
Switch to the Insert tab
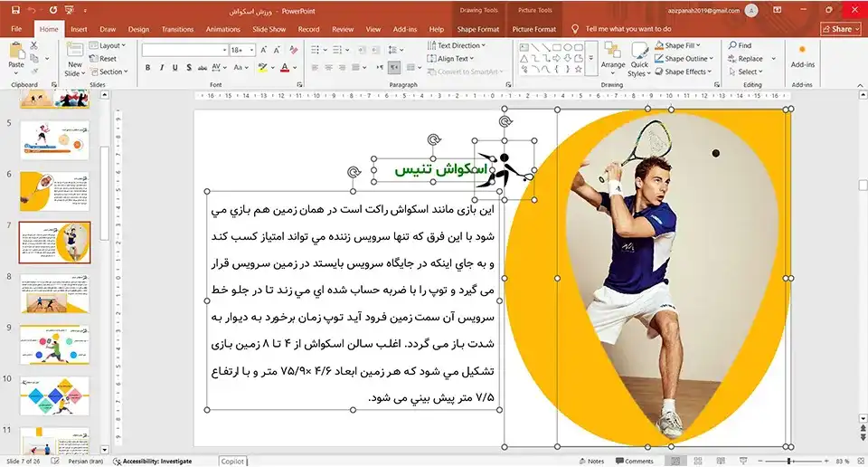[x=79, y=29]
